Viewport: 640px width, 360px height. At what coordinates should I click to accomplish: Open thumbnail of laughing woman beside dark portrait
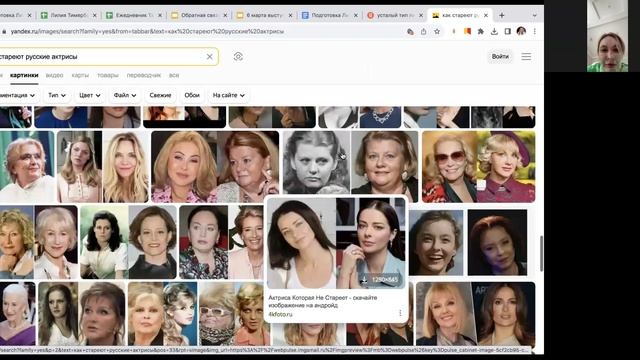coord(468,242)
